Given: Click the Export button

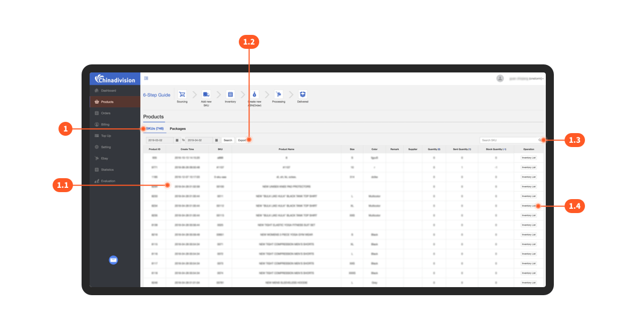Looking at the screenshot, I should [x=242, y=140].
